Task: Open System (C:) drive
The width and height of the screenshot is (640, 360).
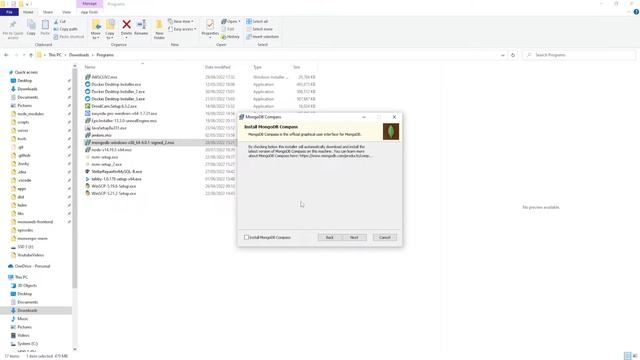Action: point(27,344)
